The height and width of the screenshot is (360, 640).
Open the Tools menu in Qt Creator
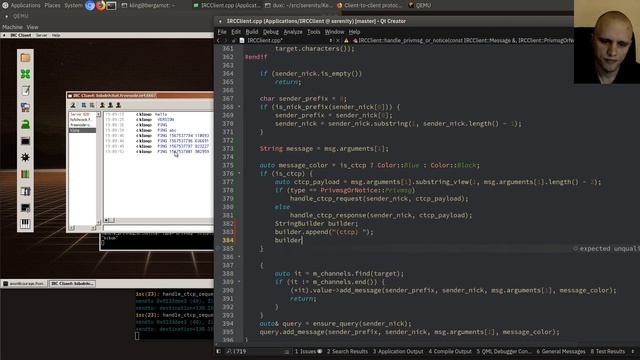point(313,32)
